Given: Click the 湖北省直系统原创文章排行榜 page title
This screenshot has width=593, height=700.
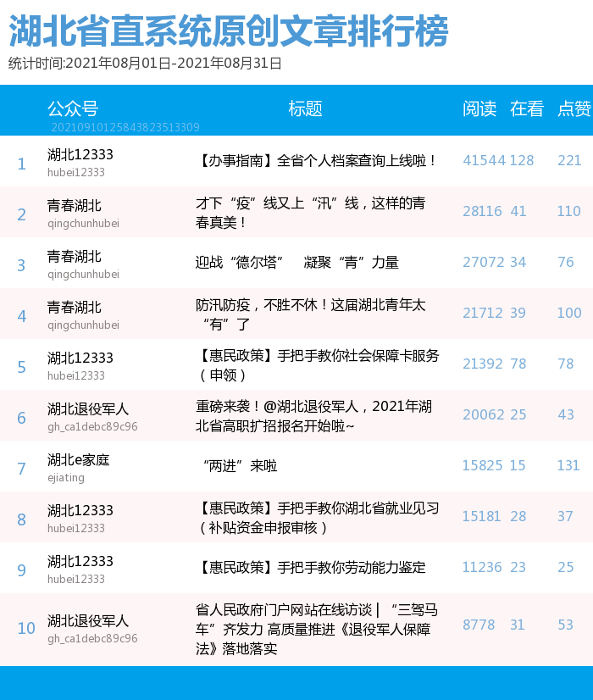Looking at the screenshot, I should tap(229, 32).
